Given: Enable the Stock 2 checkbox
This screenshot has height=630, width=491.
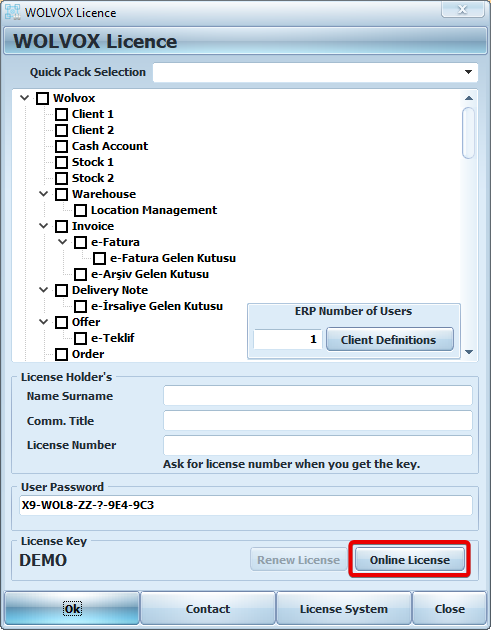Looking at the screenshot, I should click(61, 178).
